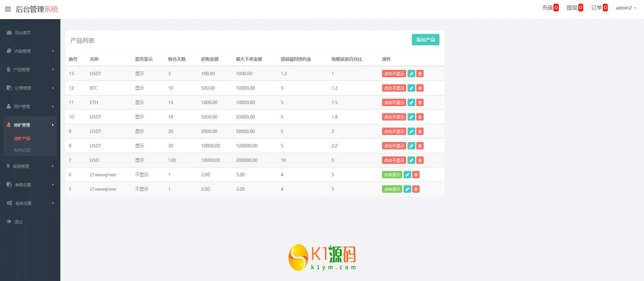The image size is (644, 281).
Task: Click the logout icon beside 退出
Action: [x=9, y=222]
